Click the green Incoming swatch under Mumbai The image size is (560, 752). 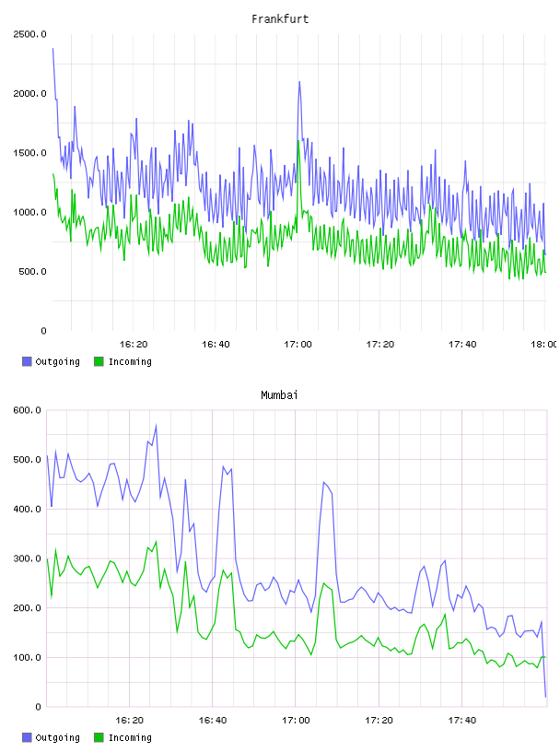(99, 737)
